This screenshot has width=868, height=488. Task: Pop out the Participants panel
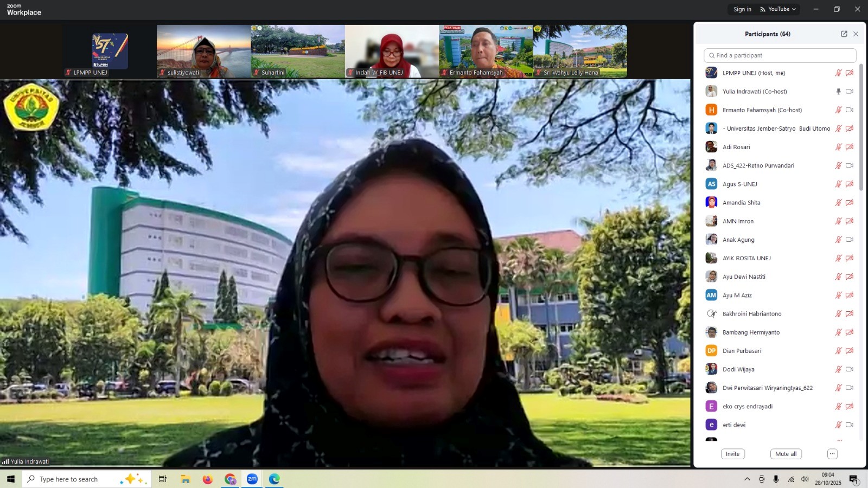tap(844, 34)
